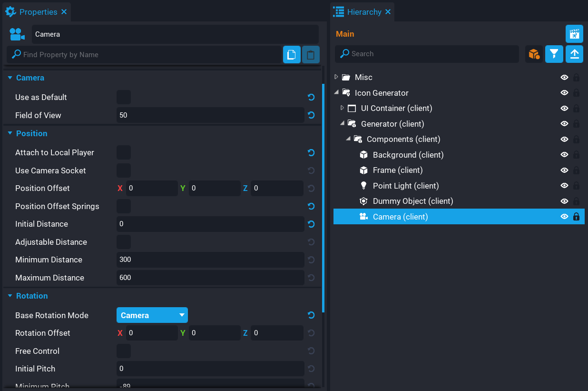Hide the Point Light (client) object

click(x=564, y=186)
